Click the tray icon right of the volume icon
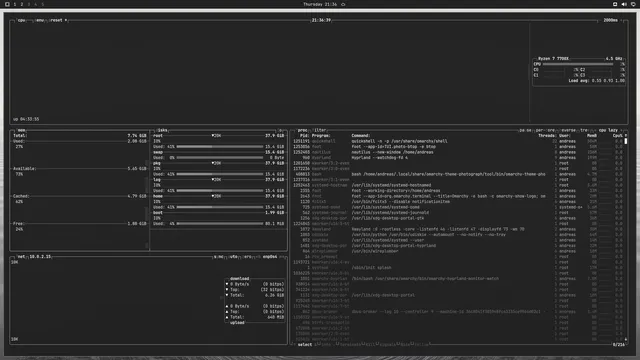 coord(633,4)
